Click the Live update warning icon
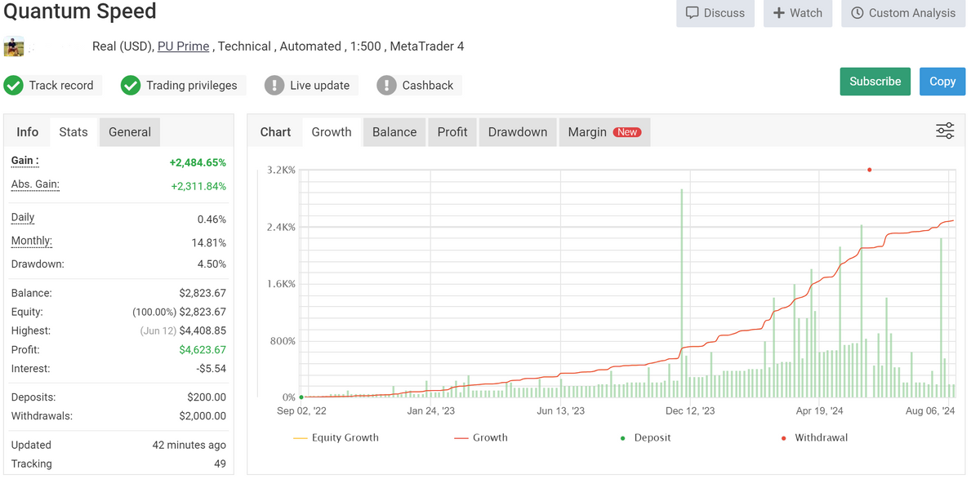980x479 pixels. pos(274,86)
